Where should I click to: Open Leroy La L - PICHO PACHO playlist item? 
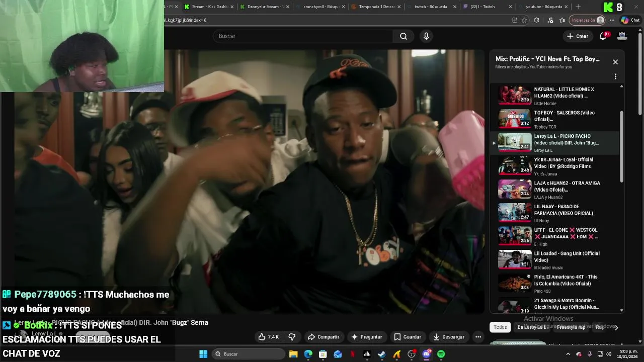click(555, 142)
